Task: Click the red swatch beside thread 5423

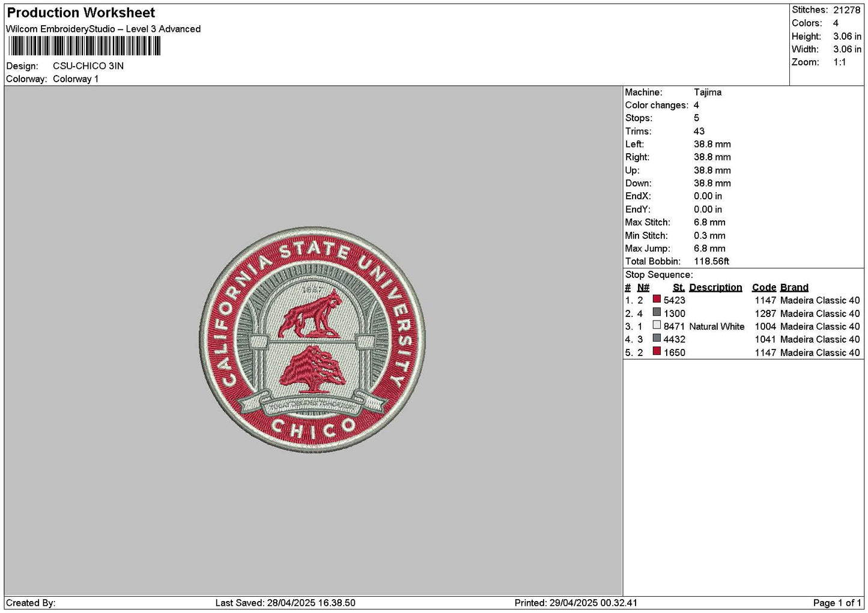Action: [x=657, y=299]
